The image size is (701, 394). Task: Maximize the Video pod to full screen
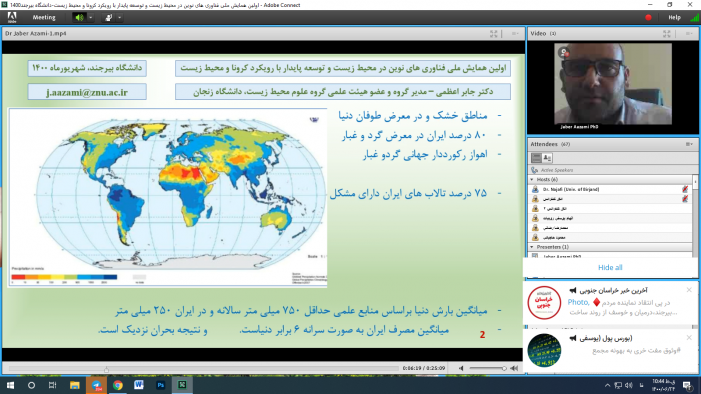(667, 34)
